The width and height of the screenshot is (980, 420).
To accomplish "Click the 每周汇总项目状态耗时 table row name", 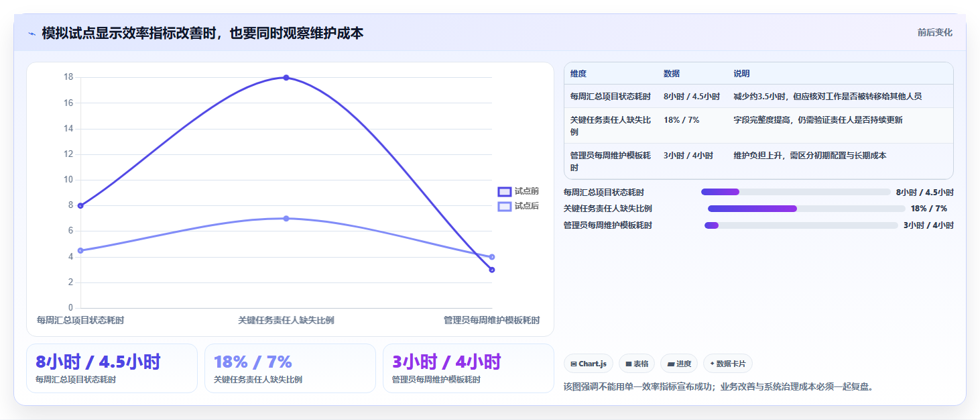I will tap(611, 97).
